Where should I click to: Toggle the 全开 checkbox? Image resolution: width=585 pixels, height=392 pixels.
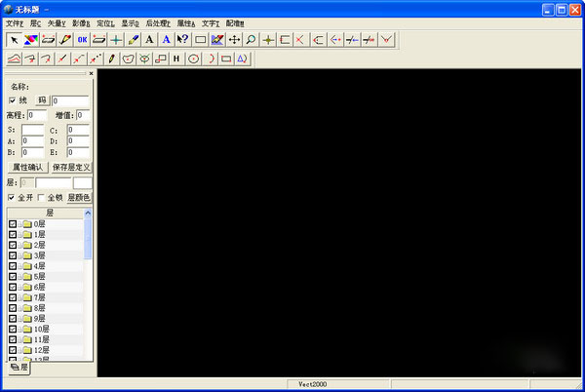(12, 198)
